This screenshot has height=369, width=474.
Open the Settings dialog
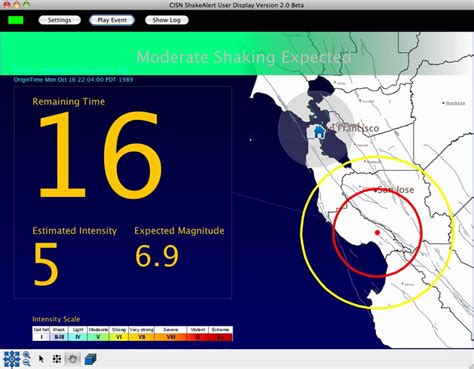tap(59, 20)
